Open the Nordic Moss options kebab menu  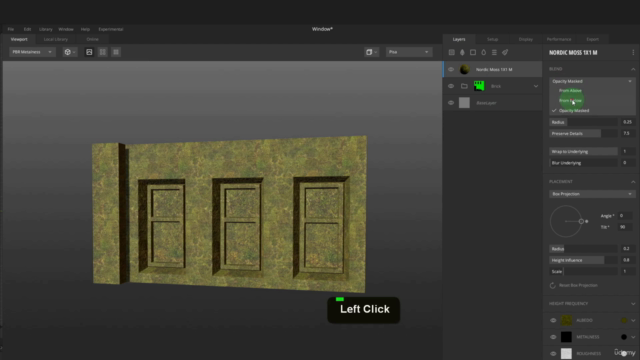pos(633,52)
